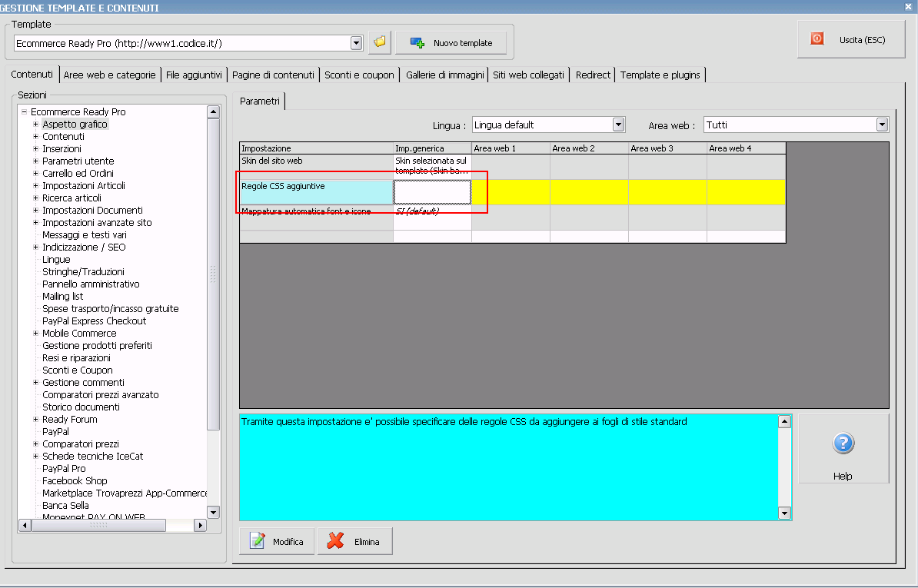The image size is (918, 588).
Task: Switch to File aggiuntivi tab
Action: pos(194,75)
